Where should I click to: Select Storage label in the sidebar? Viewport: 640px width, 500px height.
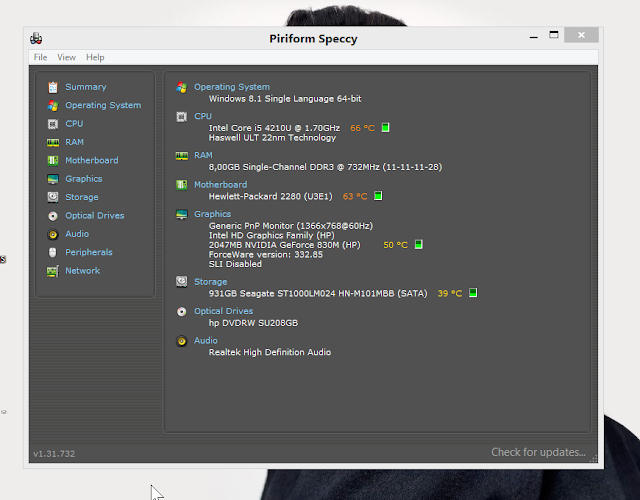pyautogui.click(x=82, y=197)
